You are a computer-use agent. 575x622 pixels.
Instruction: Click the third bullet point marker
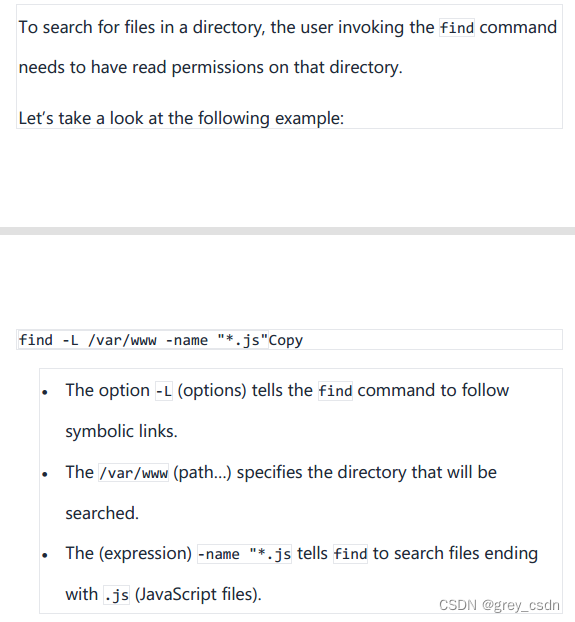point(45,555)
